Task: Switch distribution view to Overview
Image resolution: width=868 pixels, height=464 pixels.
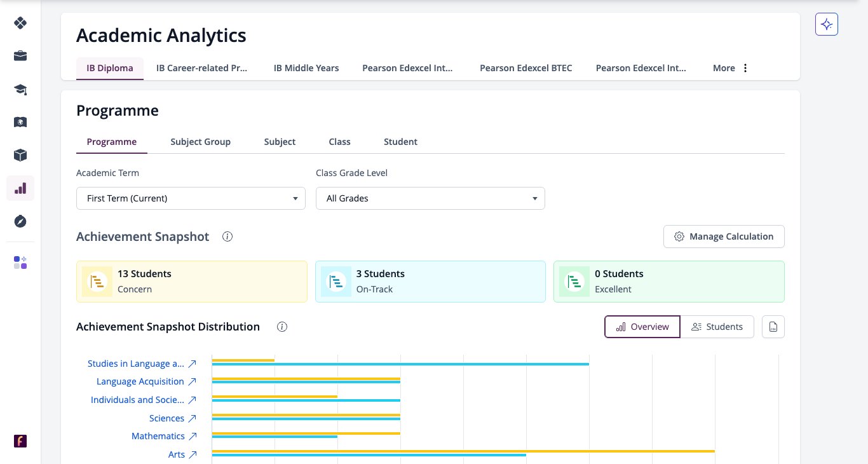Action: pyautogui.click(x=642, y=327)
